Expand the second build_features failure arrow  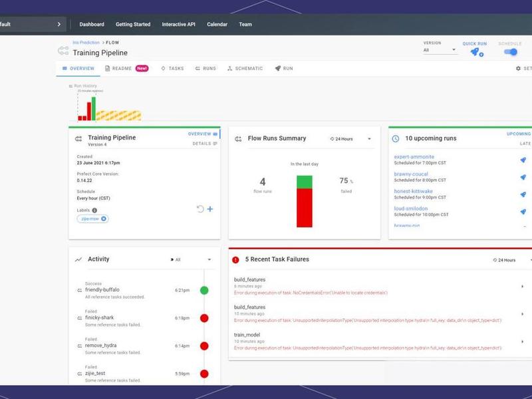coord(522,314)
